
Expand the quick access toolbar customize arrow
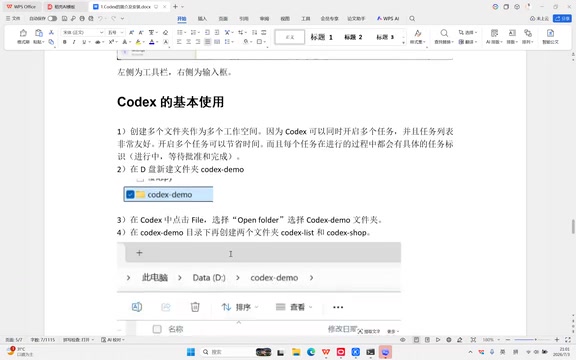[x=122, y=18]
